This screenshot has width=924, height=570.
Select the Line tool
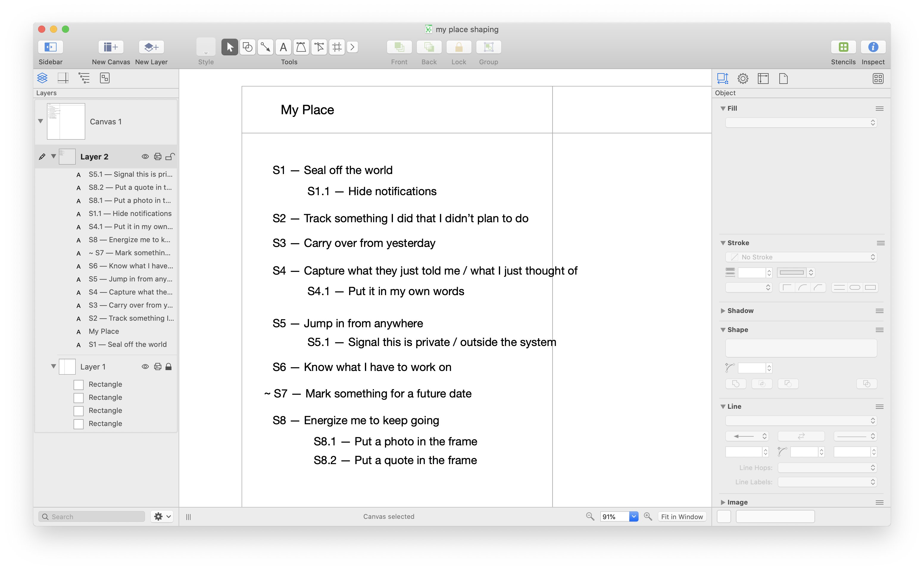coord(266,47)
